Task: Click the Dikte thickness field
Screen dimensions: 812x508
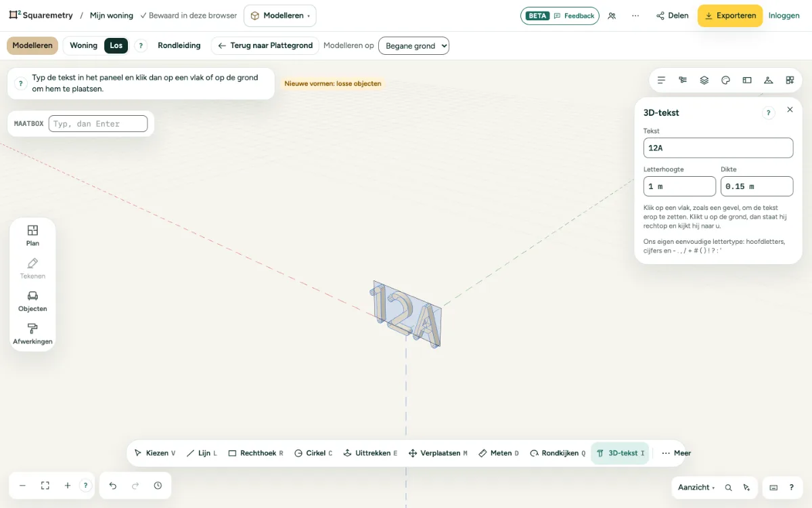Action: 757,186
